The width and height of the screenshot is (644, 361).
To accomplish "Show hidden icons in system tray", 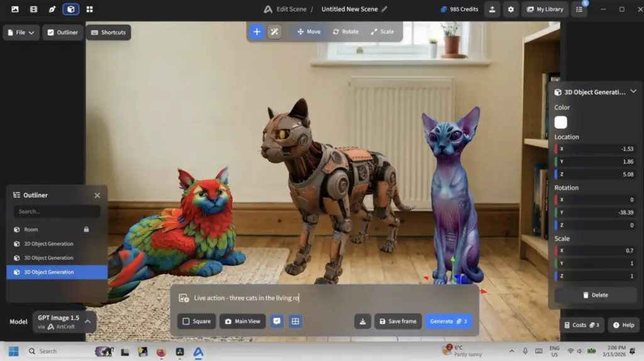I will [512, 351].
